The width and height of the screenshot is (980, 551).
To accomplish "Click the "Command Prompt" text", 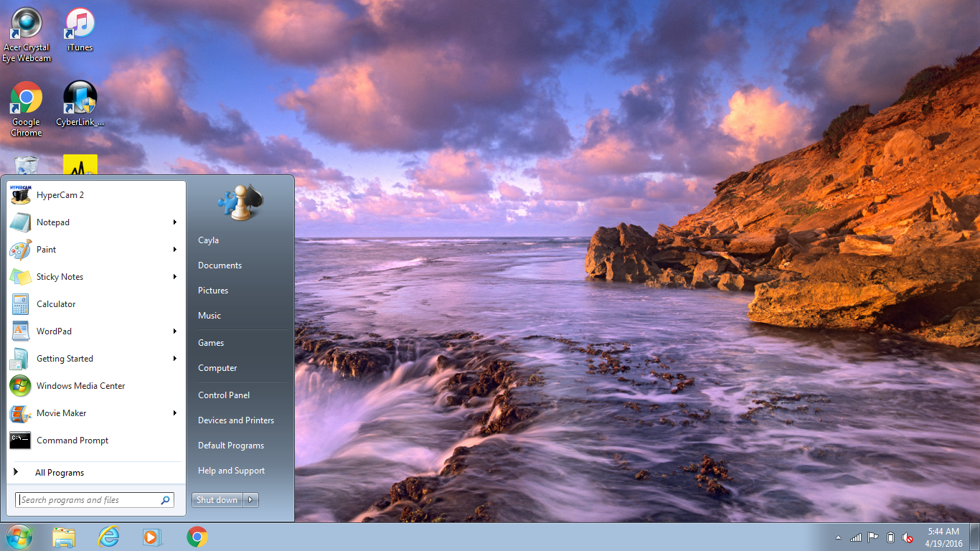I will pyautogui.click(x=72, y=441).
